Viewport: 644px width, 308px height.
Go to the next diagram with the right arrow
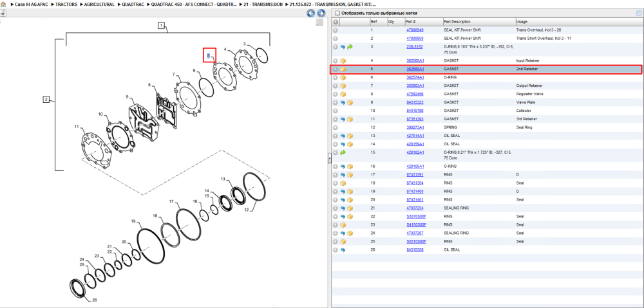[321, 13]
